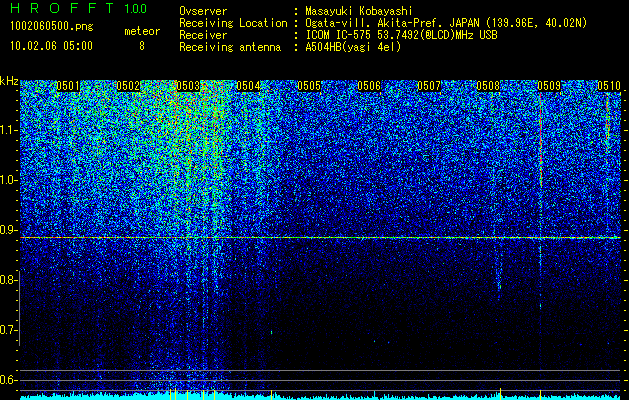Click the 0502 time marker
The width and height of the screenshot is (629, 400).
[x=128, y=86]
